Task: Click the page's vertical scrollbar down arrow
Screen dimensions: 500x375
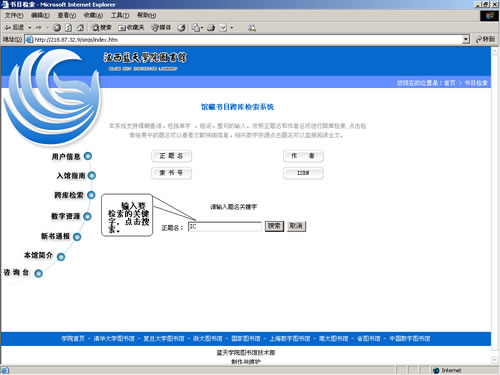Action: click(x=495, y=360)
